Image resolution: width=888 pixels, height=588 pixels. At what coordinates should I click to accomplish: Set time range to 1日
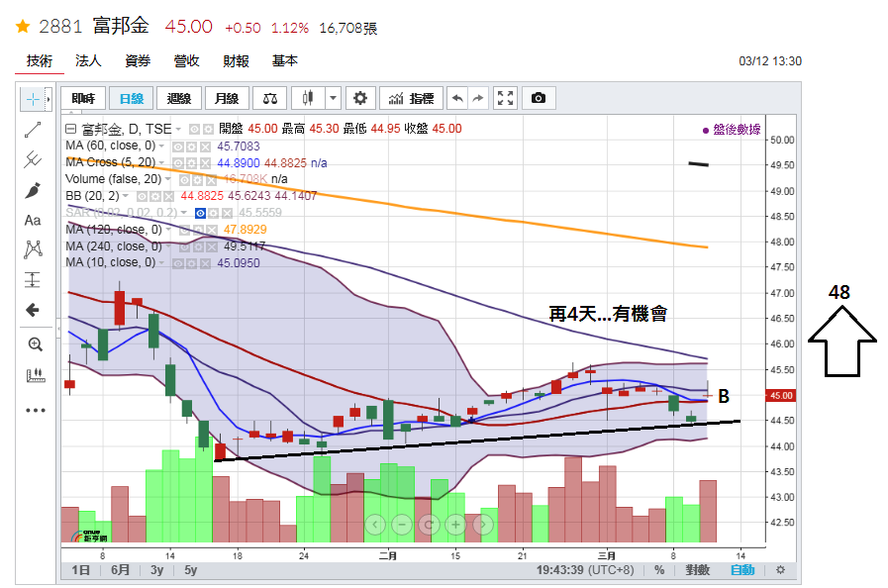pos(80,570)
